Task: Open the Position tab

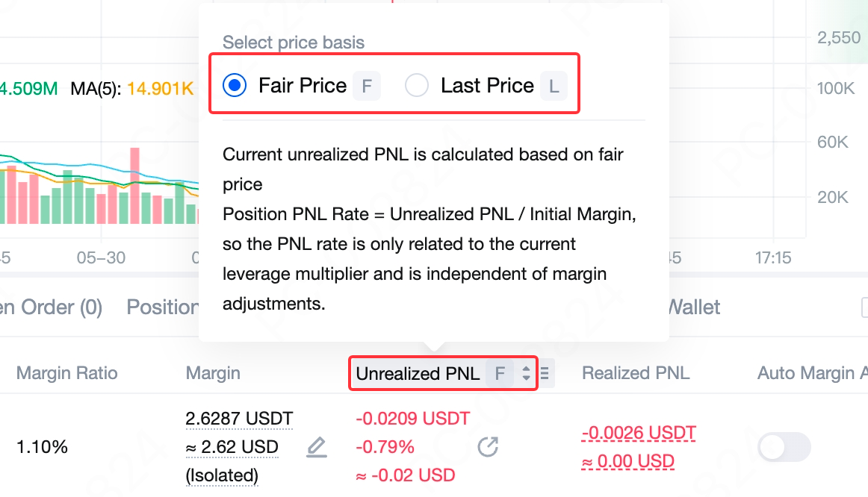Action: click(x=161, y=307)
